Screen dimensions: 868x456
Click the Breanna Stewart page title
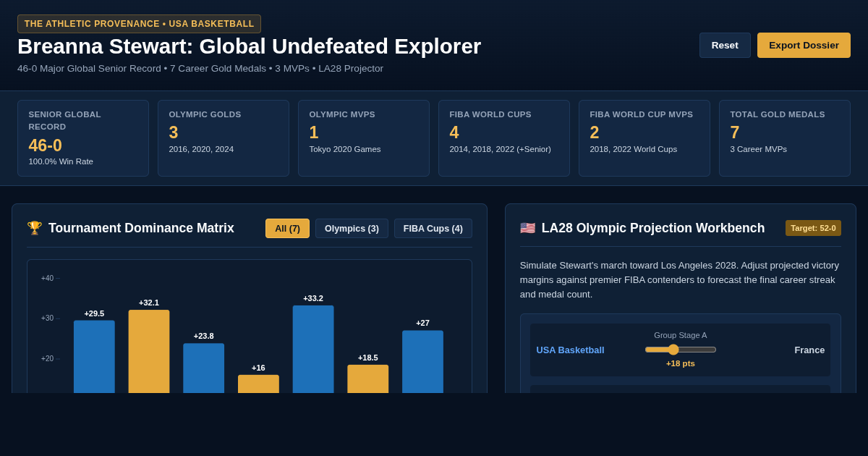(249, 46)
